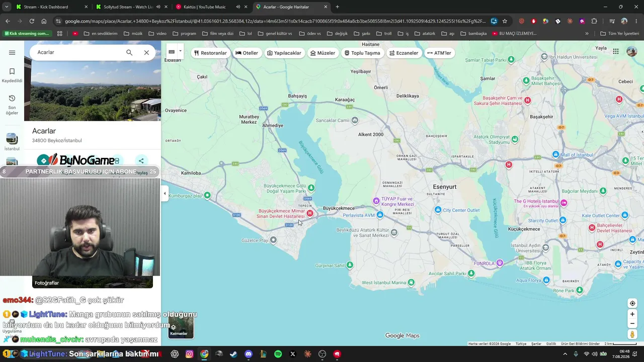Screen dimensions: 644x362
Task: Select the Kumburgaz plajı marker
Action: point(207,195)
